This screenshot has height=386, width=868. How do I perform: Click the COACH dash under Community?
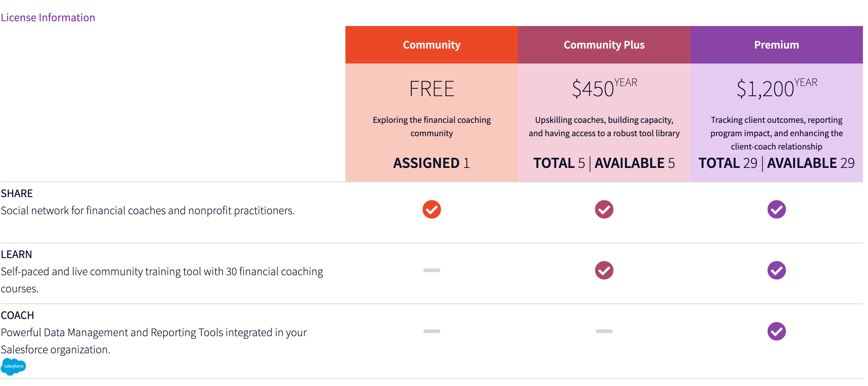point(431,331)
